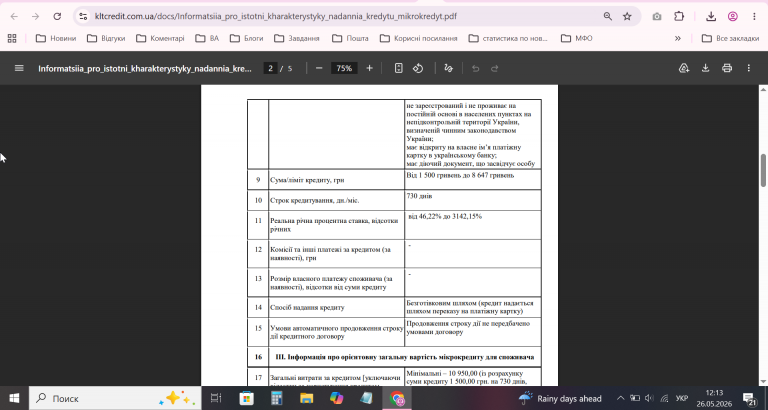Click the scrollbar up arrow
The image size is (768, 410).
(763, 89)
